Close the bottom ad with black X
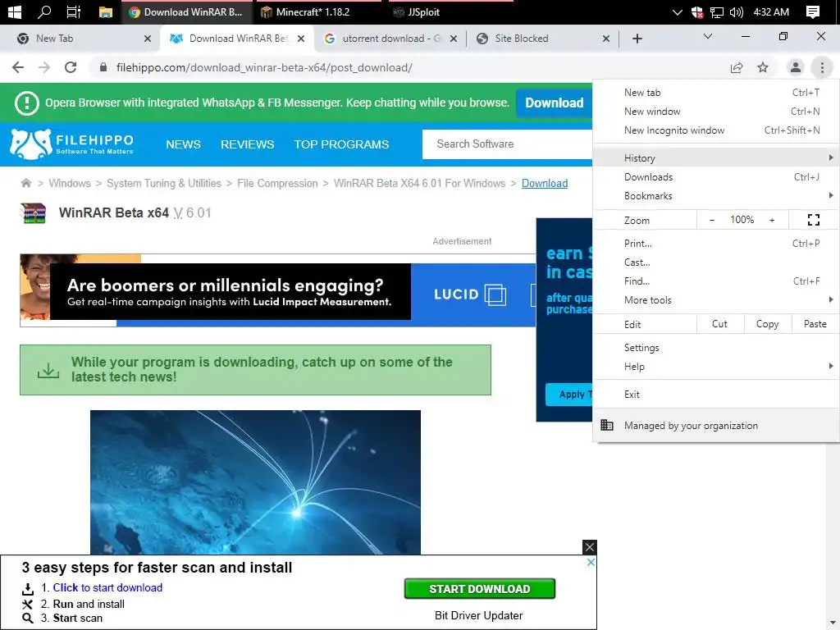This screenshot has height=630, width=840. click(x=589, y=547)
